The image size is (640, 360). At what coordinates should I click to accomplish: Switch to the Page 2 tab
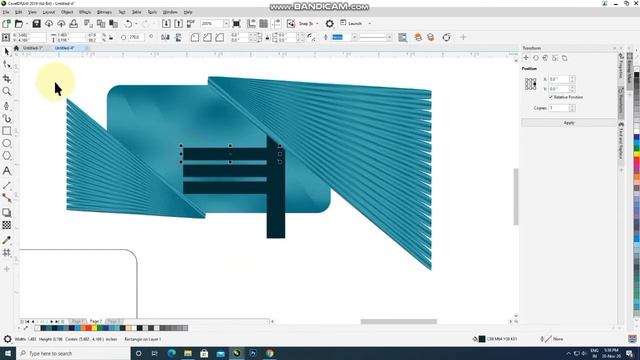(x=96, y=321)
